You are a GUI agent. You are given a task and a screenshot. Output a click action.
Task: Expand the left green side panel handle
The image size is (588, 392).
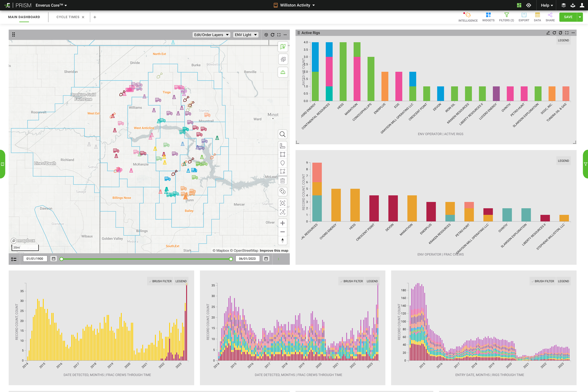pos(2,164)
